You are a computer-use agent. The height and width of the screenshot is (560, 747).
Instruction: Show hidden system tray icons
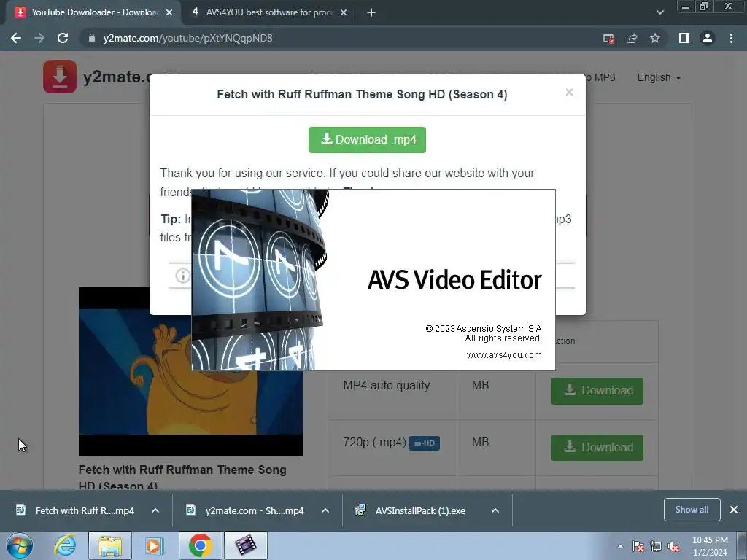(x=620, y=547)
